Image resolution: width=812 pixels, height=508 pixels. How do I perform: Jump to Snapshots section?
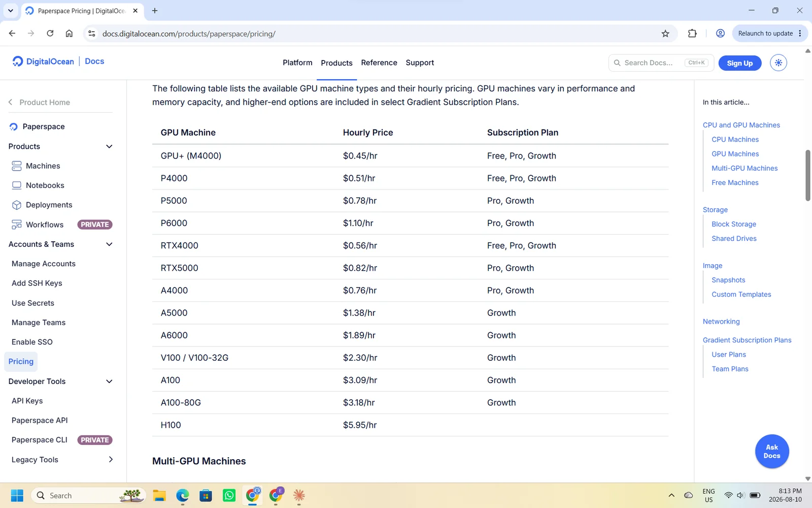728,280
